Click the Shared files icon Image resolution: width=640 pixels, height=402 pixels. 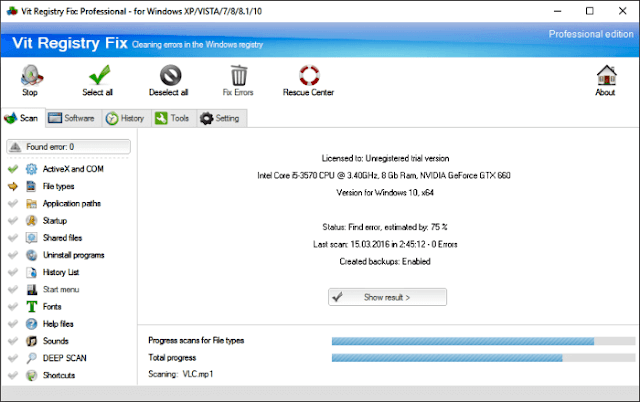click(x=31, y=238)
